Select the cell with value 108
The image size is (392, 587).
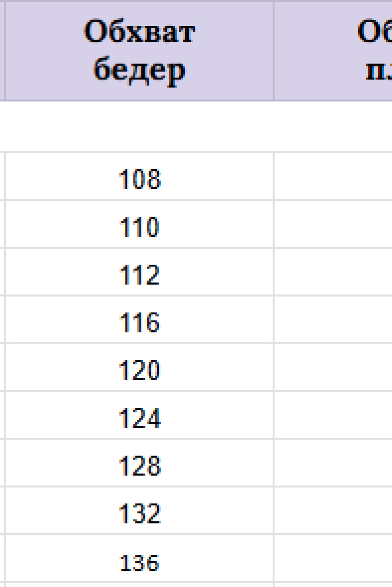(x=139, y=176)
